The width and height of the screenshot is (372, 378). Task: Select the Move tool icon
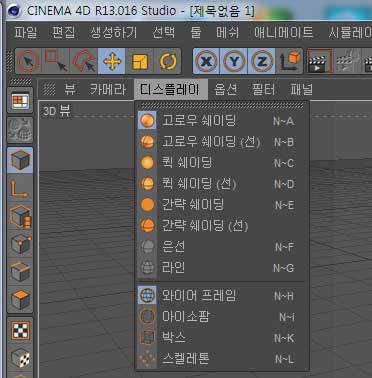point(112,61)
